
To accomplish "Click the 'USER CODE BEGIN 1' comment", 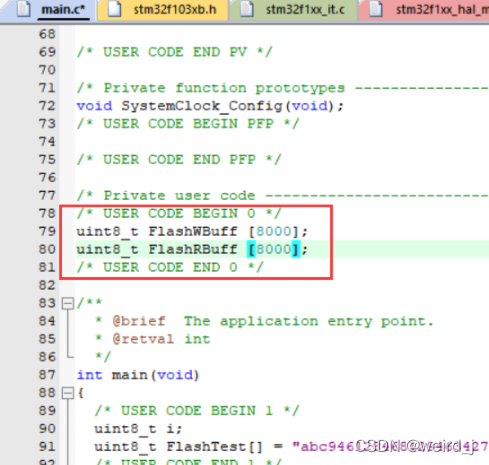I will [x=197, y=411].
